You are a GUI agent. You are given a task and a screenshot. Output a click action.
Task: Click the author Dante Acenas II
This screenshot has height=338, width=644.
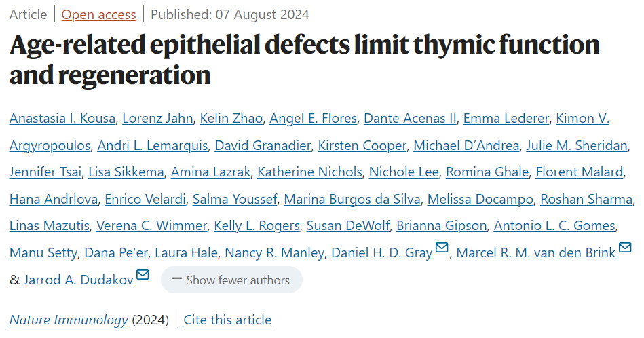point(410,118)
